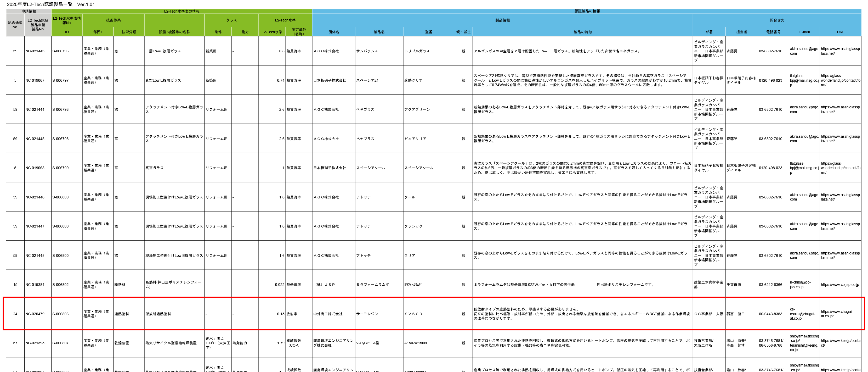Click the S-006806 ID cell
868x372 pixels.
pyautogui.click(x=61, y=314)
